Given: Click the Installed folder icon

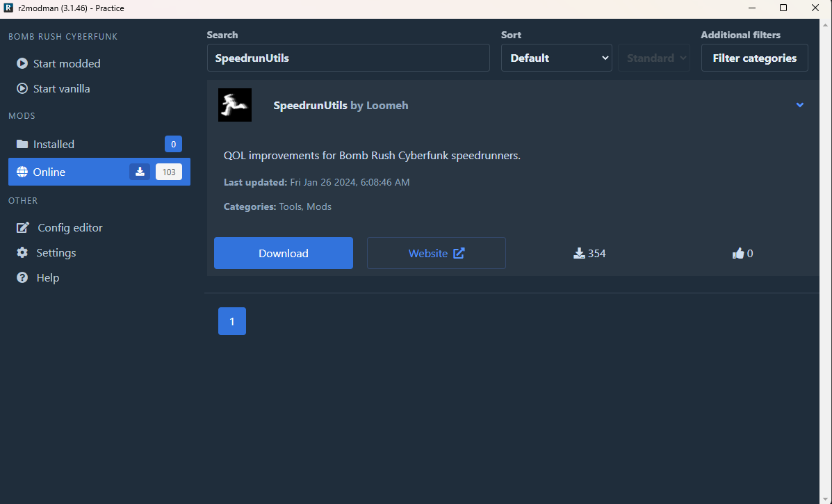Looking at the screenshot, I should click(x=22, y=144).
